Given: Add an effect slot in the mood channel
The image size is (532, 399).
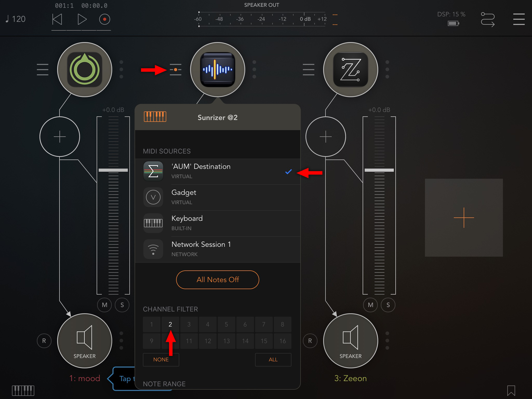Looking at the screenshot, I should pos(60,137).
